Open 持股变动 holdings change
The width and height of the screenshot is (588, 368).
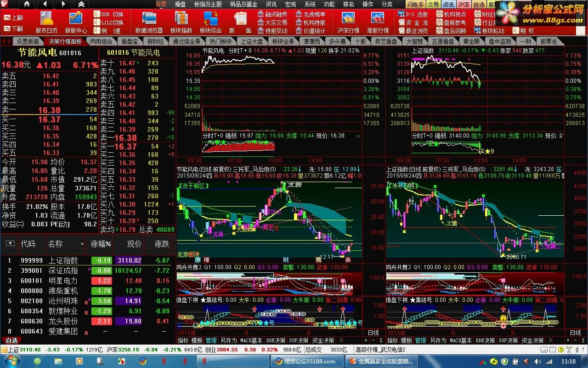272,31
